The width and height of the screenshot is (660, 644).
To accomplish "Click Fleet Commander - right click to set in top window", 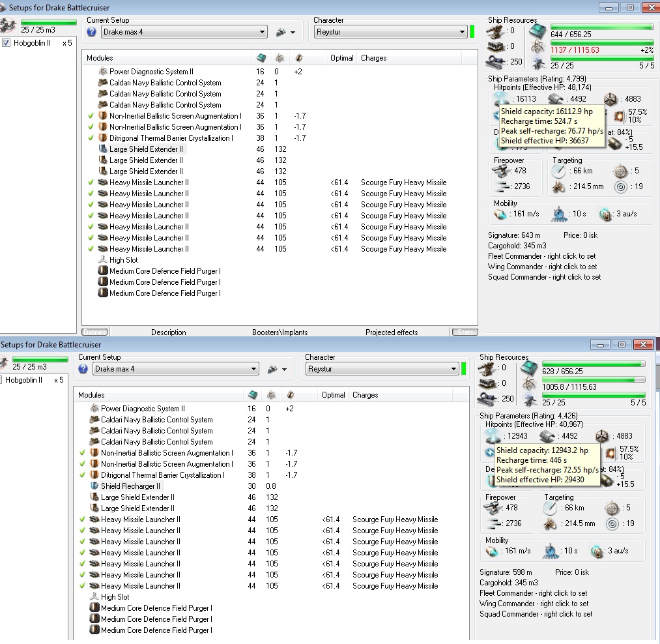I will [x=541, y=256].
